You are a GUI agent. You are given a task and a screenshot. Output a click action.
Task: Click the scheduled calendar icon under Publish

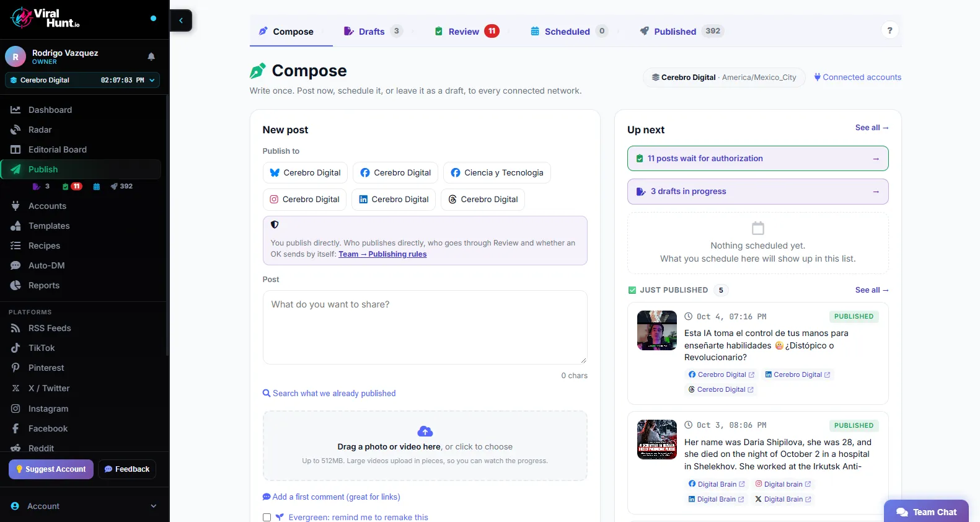[97, 187]
